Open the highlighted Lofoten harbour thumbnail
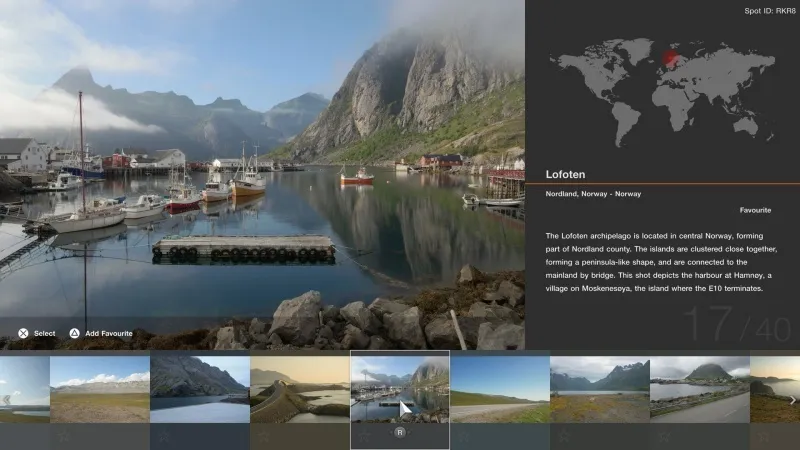 pos(400,389)
